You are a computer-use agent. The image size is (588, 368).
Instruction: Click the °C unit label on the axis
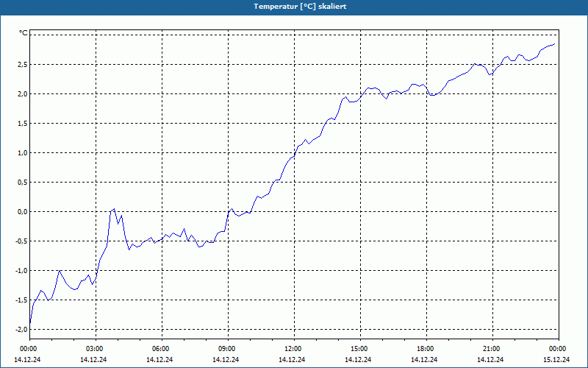(x=24, y=33)
